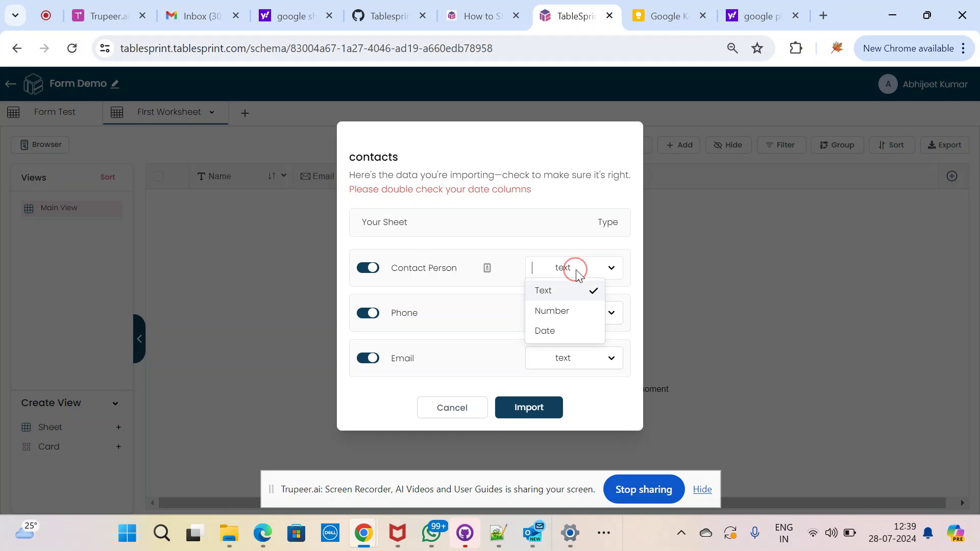The image size is (980, 551).
Task: Disable the Email field toggle
Action: (x=369, y=358)
